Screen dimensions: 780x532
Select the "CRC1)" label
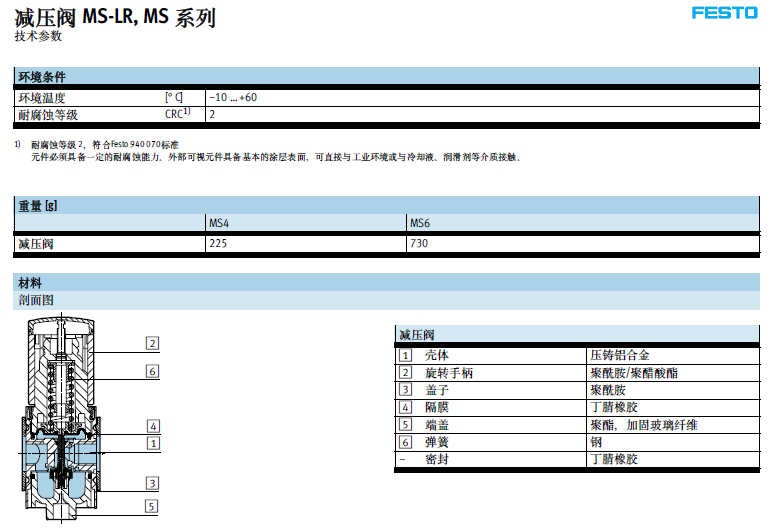coord(178,113)
